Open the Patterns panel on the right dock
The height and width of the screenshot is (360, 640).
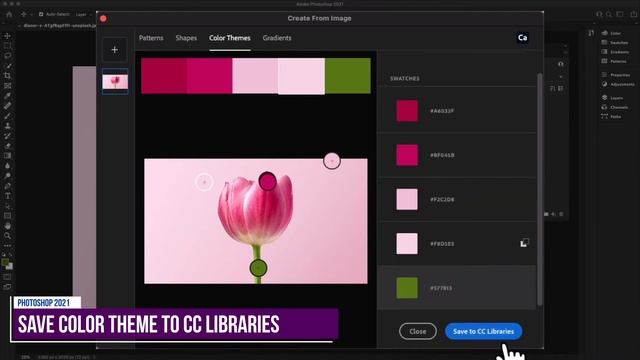coord(614,61)
